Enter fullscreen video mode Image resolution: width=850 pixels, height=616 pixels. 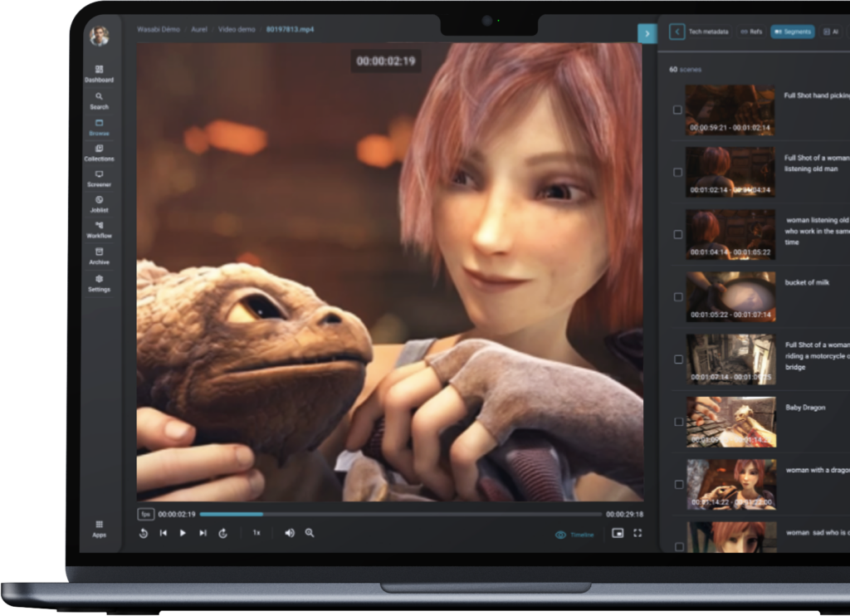[x=637, y=533]
